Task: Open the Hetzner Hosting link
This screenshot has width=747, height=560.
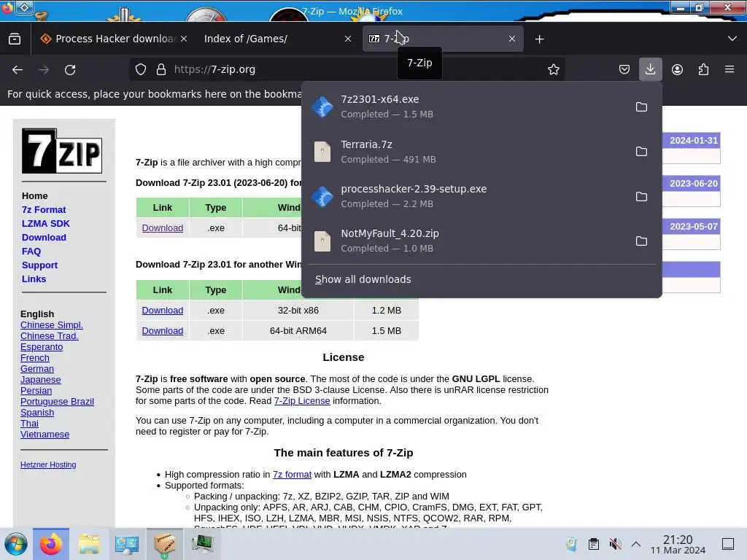Action: [48, 464]
